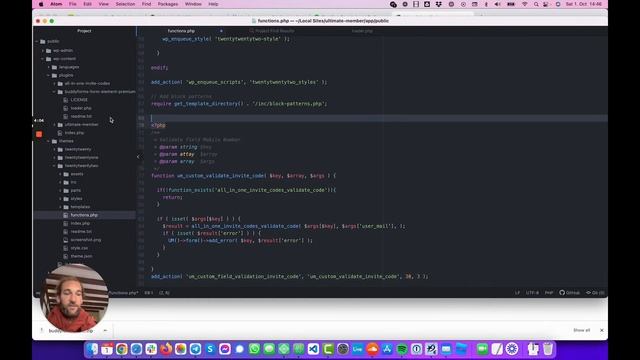Click the webcam video bubble

click(74, 298)
